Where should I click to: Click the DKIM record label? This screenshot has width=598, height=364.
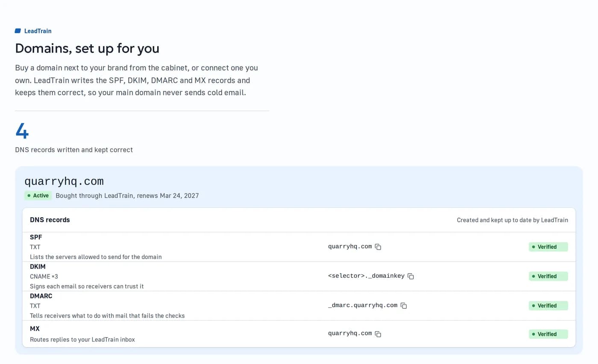pyautogui.click(x=38, y=267)
